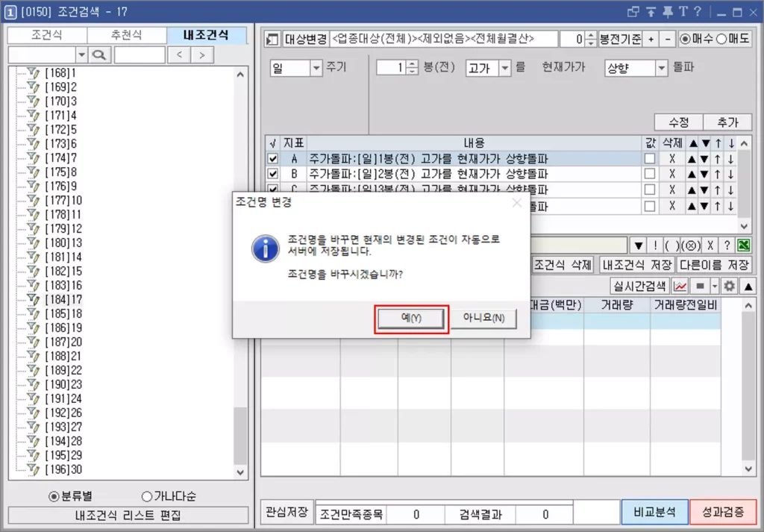Open the chart icon next to 실시간검색
Image resolution: width=764 pixels, height=532 pixels.
pyautogui.click(x=680, y=286)
